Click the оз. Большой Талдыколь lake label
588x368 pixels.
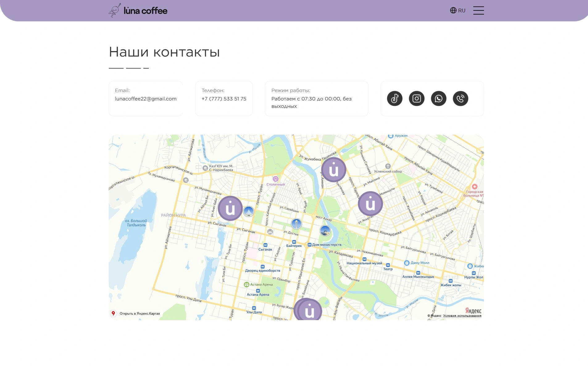pyautogui.click(x=136, y=223)
